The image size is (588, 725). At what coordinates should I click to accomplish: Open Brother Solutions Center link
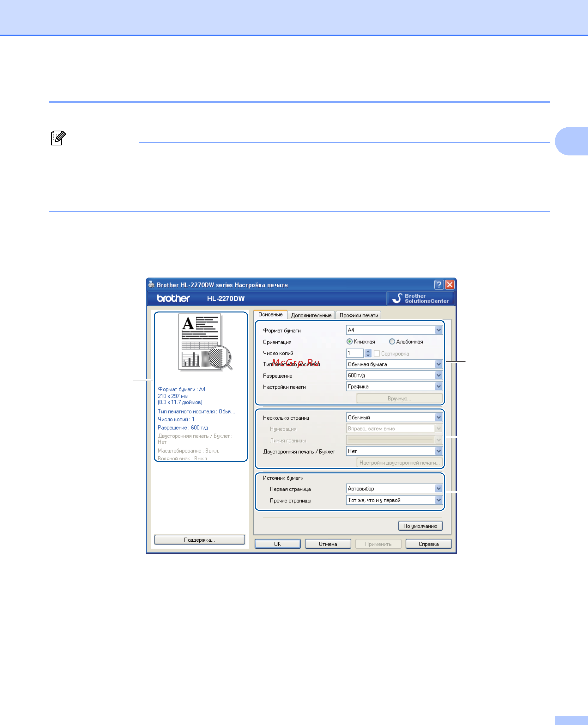point(420,298)
